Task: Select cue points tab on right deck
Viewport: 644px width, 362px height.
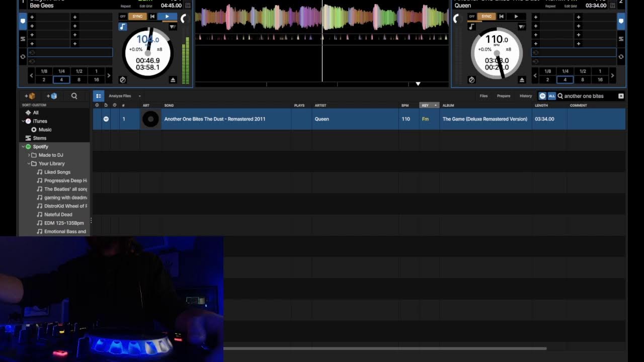Action: (x=621, y=21)
